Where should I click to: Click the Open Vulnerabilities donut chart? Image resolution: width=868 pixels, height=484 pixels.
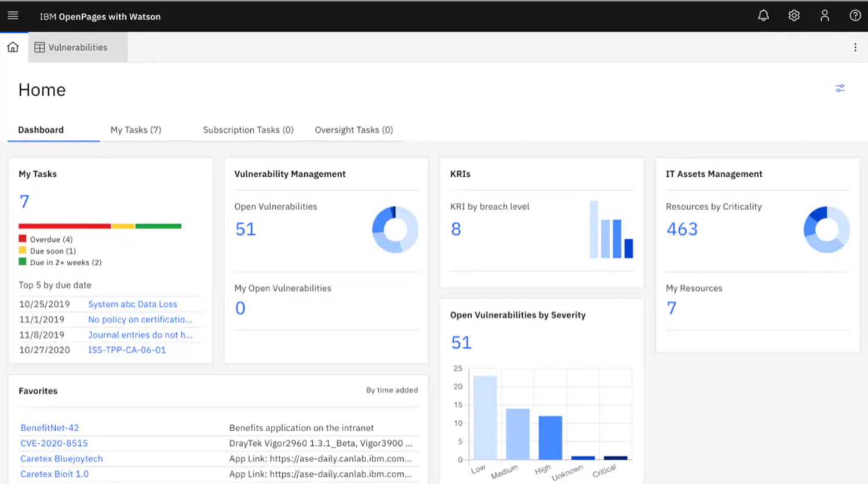click(395, 230)
